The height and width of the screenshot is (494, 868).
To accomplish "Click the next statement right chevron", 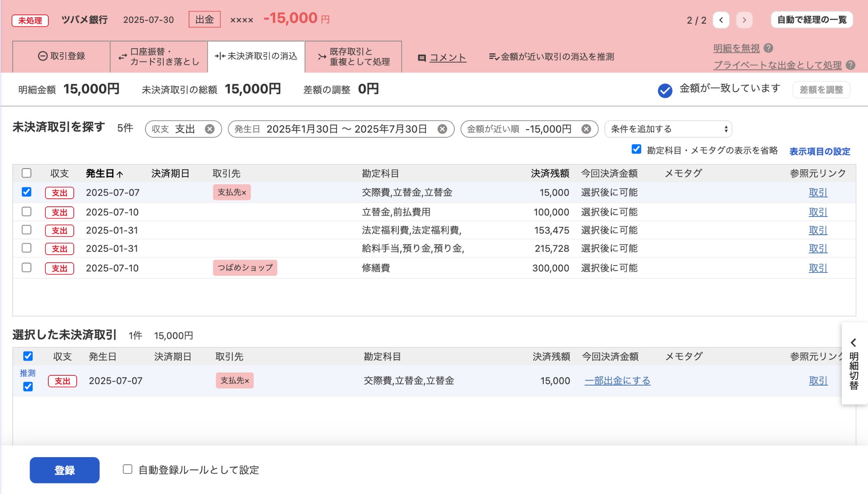I will click(x=744, y=20).
